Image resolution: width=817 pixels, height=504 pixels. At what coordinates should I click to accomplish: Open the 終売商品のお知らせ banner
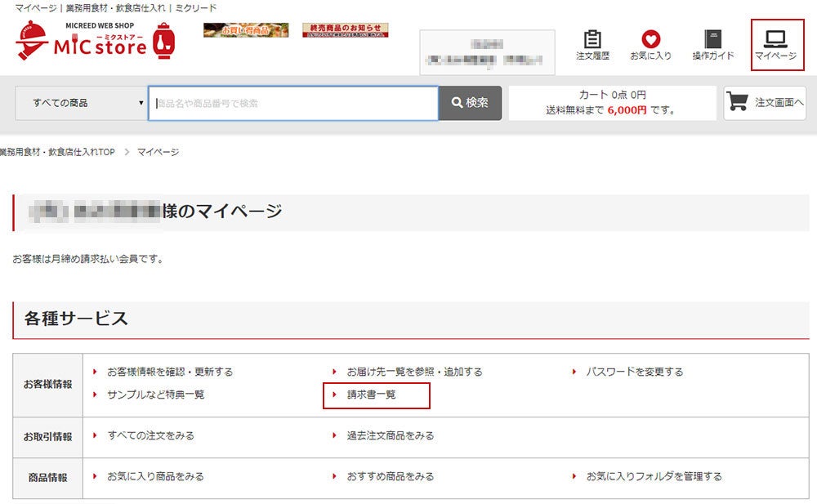point(345,30)
